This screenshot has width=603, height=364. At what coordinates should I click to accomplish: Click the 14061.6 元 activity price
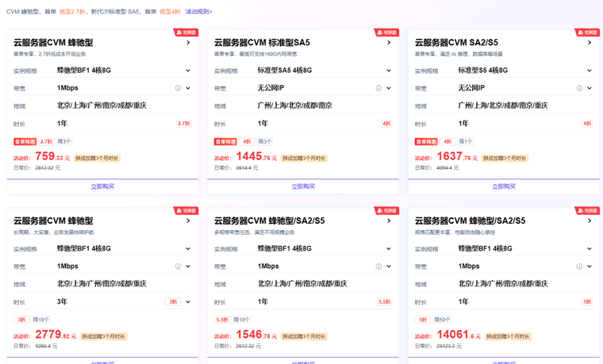[459, 335]
